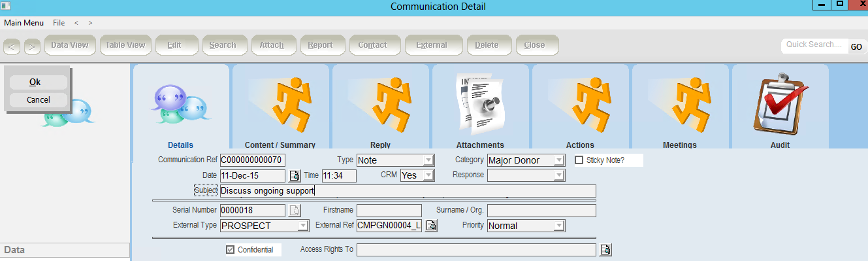
Task: Click the '>' menu bar item
Action: (90, 23)
